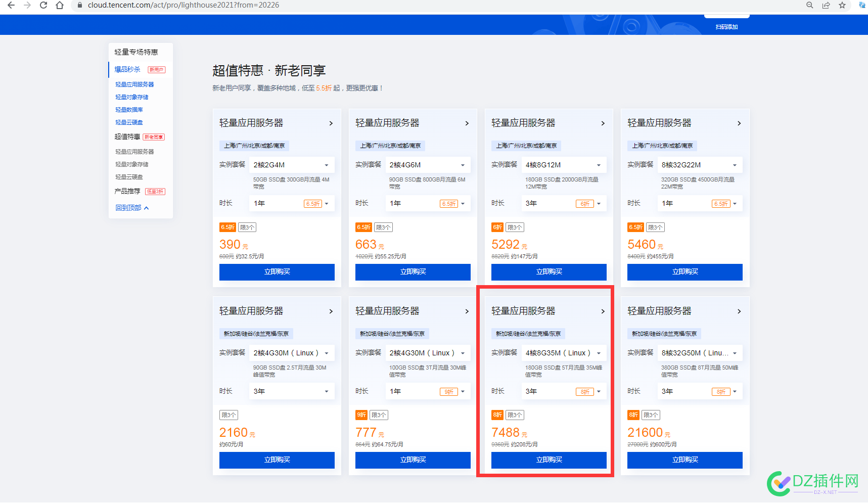This screenshot has height=504, width=868.
Task: Open duration dropdown on the 390元 card
Action: (292, 203)
